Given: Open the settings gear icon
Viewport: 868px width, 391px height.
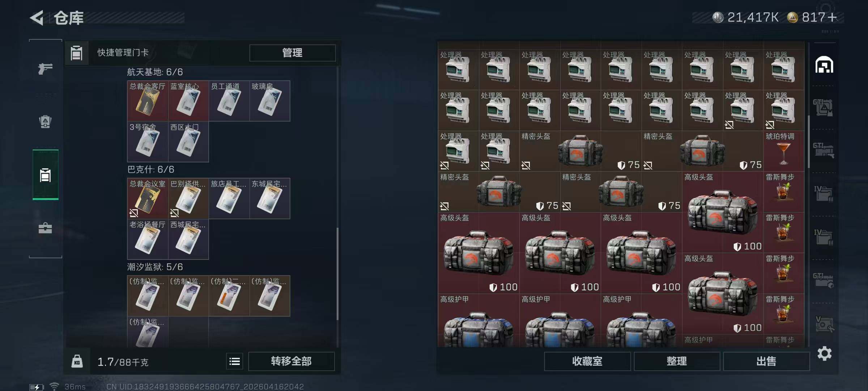Looking at the screenshot, I should [x=824, y=353].
